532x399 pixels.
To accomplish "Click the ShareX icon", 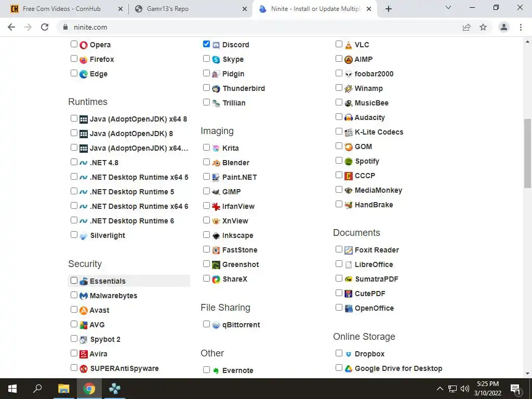I will [216, 279].
